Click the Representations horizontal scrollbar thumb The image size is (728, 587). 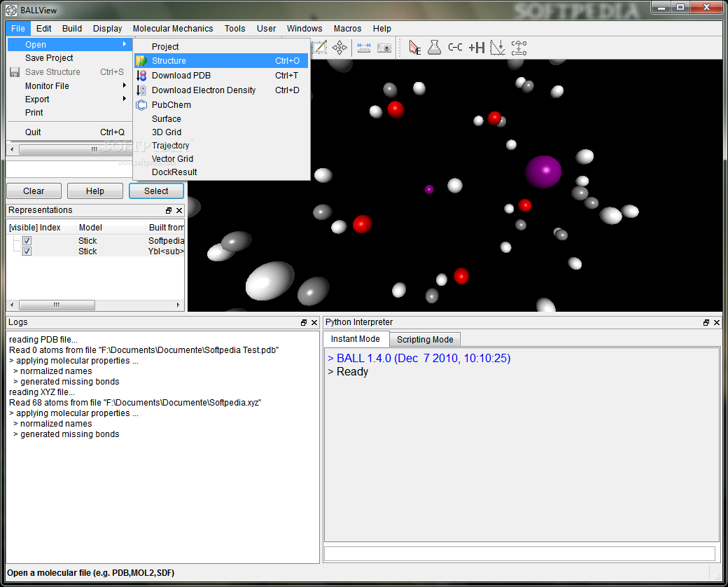coord(57,305)
